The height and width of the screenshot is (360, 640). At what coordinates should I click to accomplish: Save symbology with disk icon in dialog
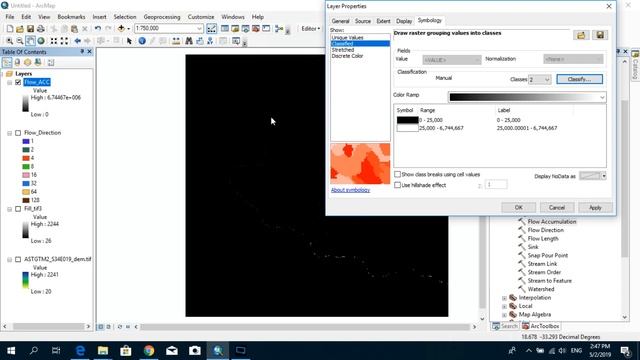pyautogui.click(x=600, y=35)
